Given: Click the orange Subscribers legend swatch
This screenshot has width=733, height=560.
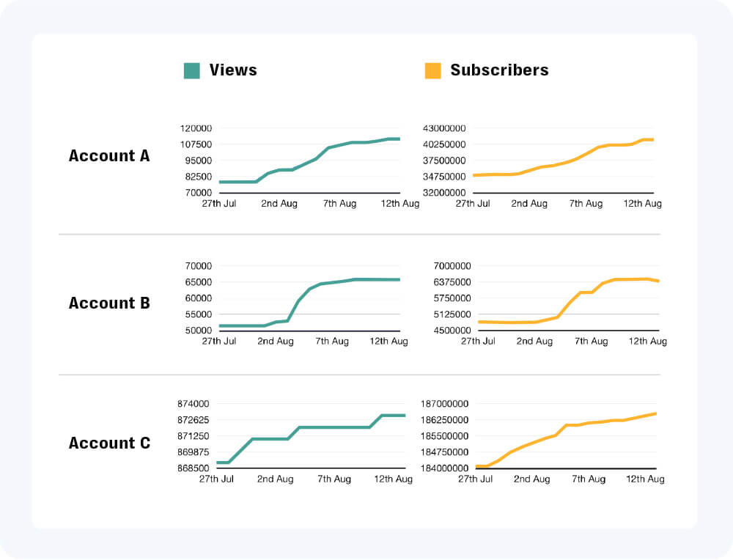Looking at the screenshot, I should 432,70.
